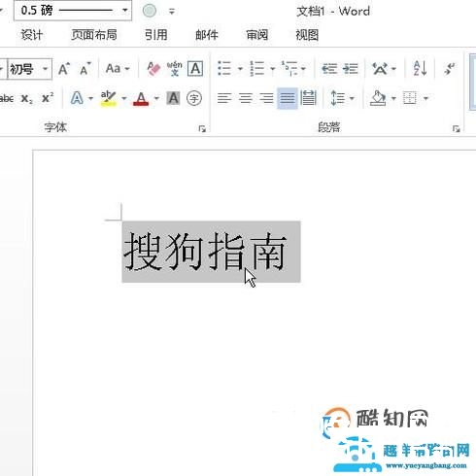Image resolution: width=476 pixels, height=476 pixels.
Task: Open the 邮件 tab
Action: pos(207,35)
